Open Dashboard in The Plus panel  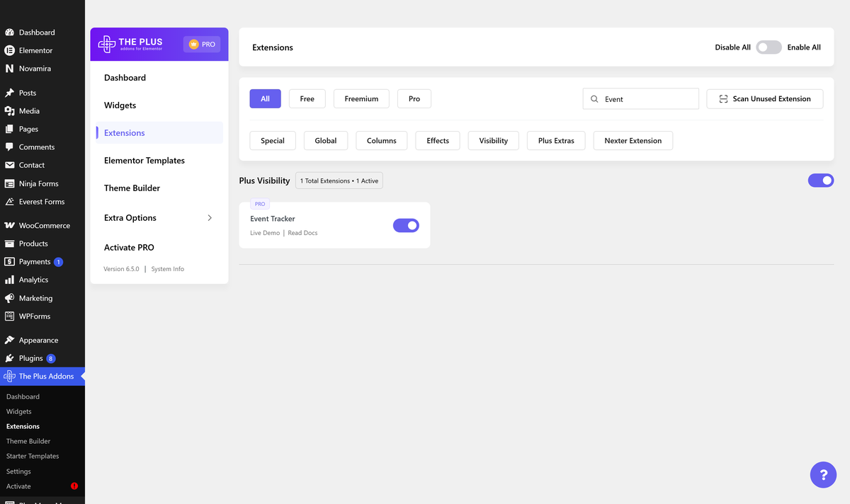click(x=125, y=78)
